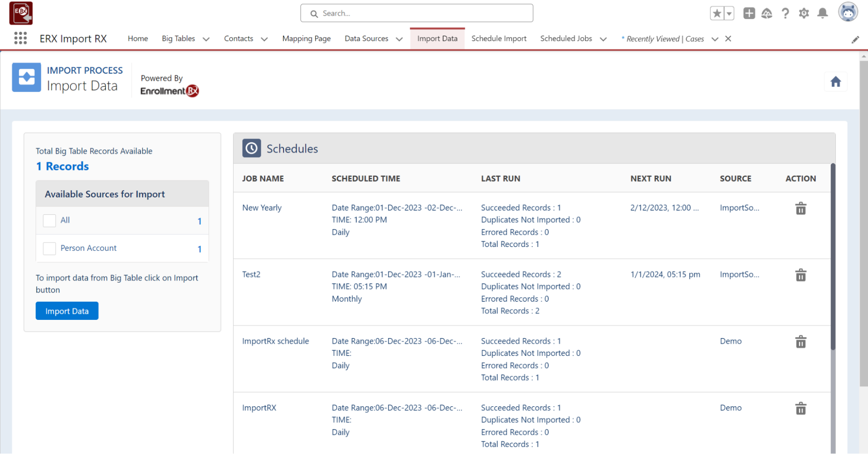
Task: Click the home icon on Import page
Action: 835,82
